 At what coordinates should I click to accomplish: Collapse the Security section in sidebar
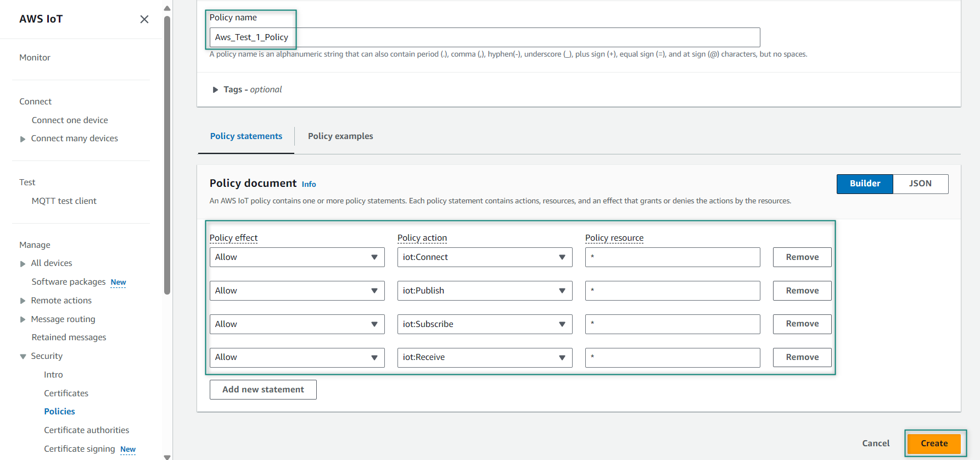[x=23, y=357]
